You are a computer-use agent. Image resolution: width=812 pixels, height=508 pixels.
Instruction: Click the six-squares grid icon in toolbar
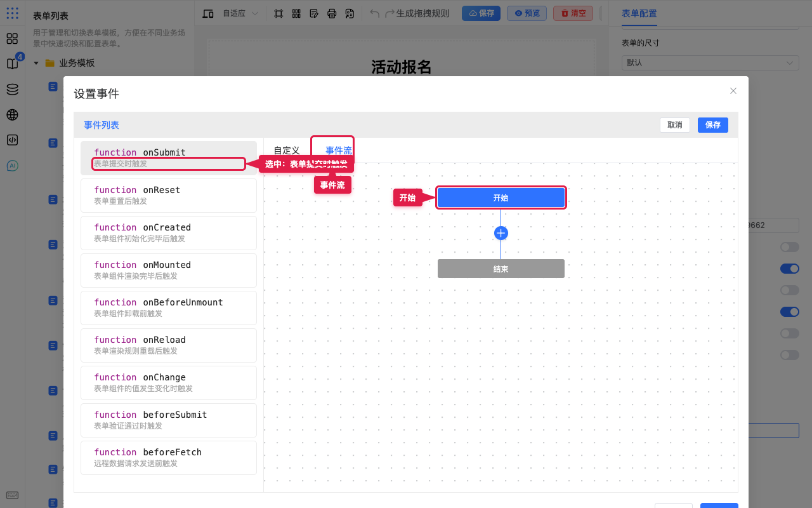pos(296,13)
